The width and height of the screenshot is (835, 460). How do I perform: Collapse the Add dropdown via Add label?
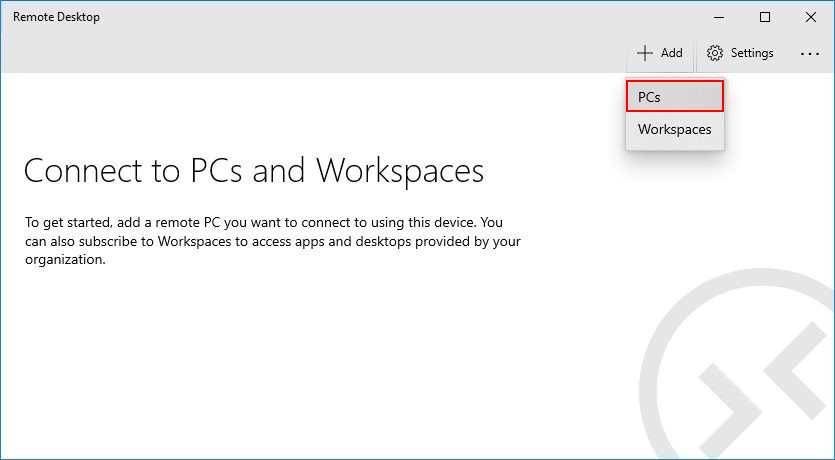click(672, 53)
